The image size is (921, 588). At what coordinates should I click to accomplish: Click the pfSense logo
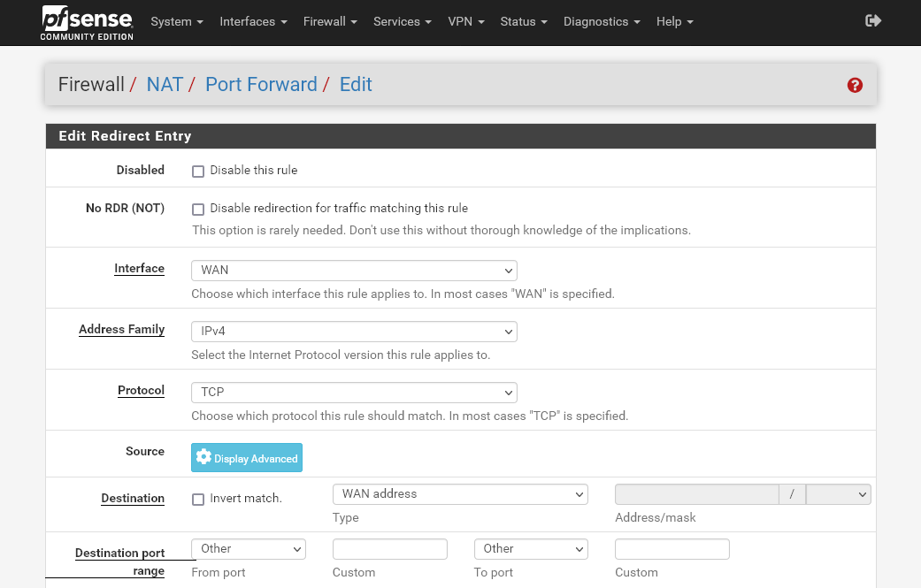[87, 22]
